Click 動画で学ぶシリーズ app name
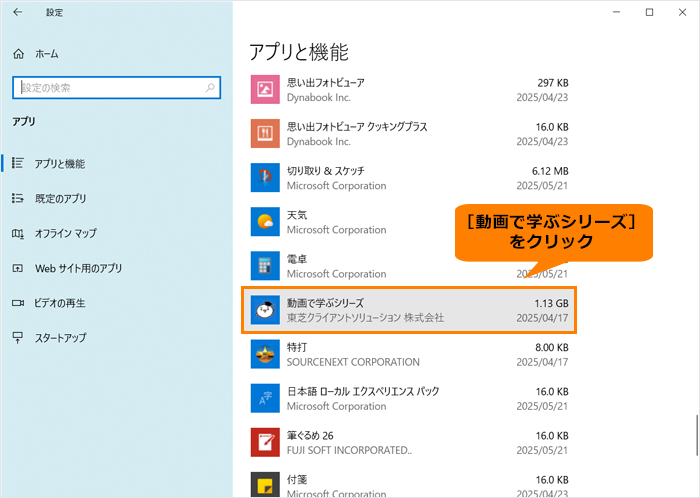The height and width of the screenshot is (498, 700). [325, 303]
